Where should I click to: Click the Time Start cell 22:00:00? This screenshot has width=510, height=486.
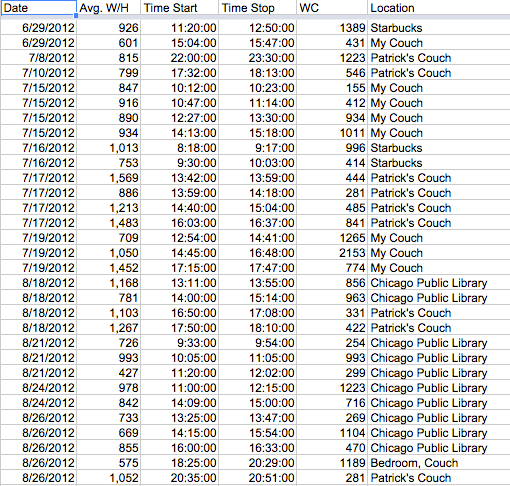pos(179,58)
